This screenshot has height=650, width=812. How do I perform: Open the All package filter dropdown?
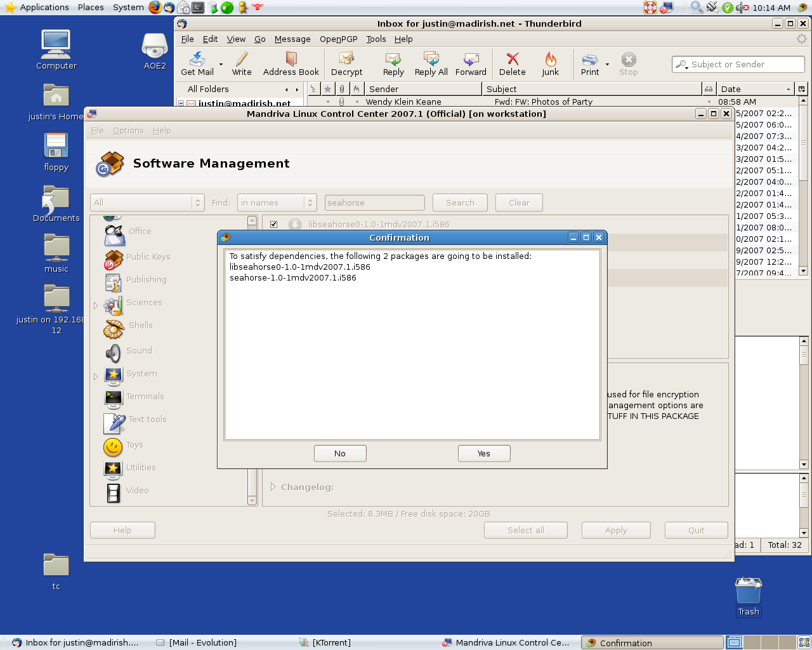tap(147, 202)
